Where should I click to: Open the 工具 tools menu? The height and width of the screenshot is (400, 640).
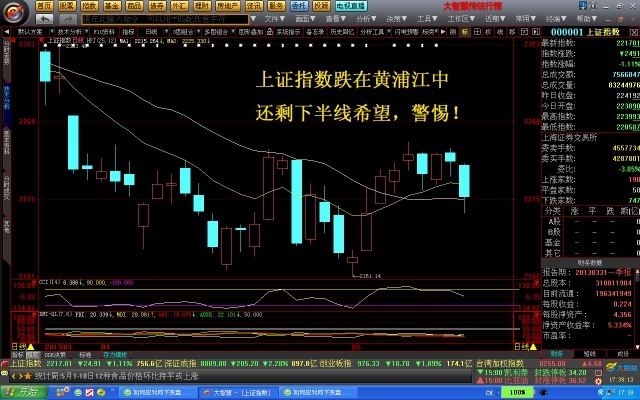click(x=427, y=19)
